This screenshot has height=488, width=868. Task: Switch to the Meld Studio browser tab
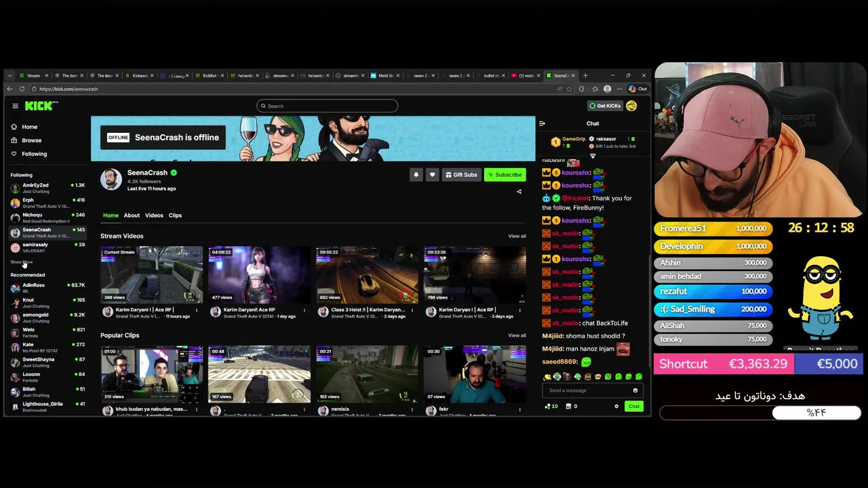click(387, 75)
